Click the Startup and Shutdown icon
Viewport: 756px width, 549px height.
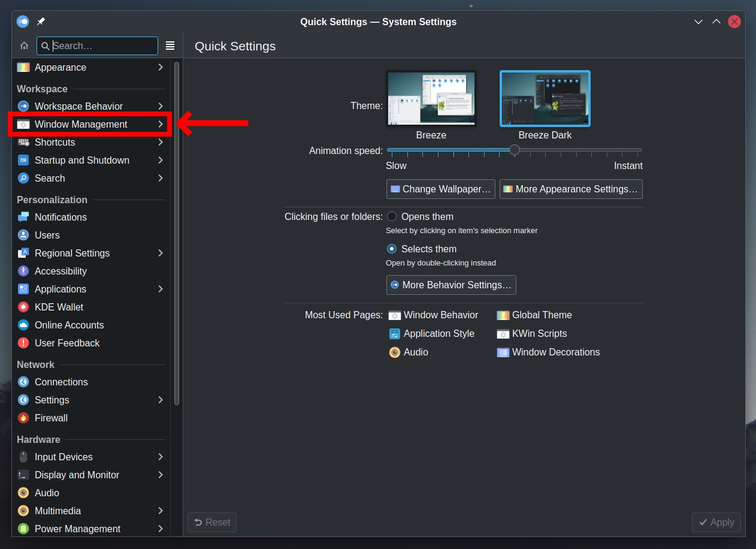(23, 160)
